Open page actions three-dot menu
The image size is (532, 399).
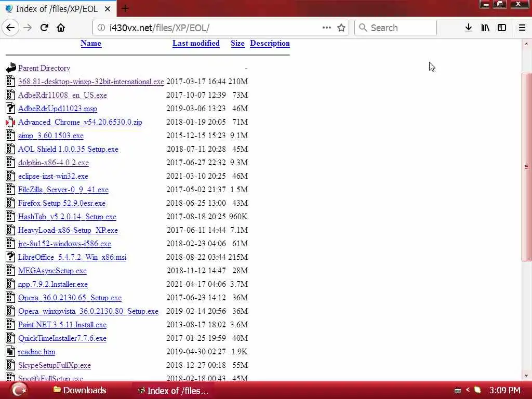(326, 28)
